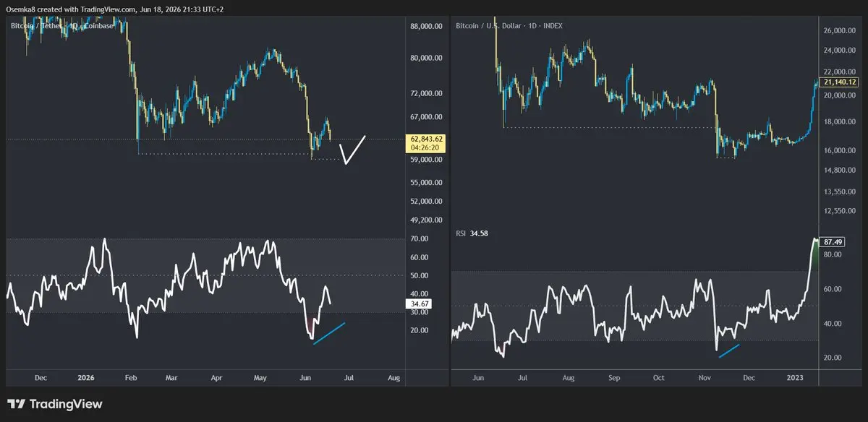Select the blue trendline under the right RSI
This screenshot has height=422, width=868.
click(x=727, y=350)
